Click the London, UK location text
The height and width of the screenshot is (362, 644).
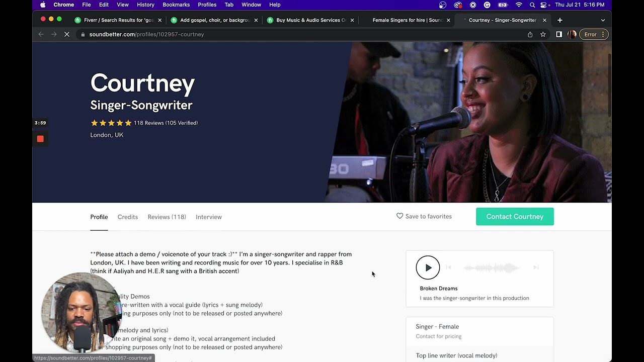coord(107,135)
